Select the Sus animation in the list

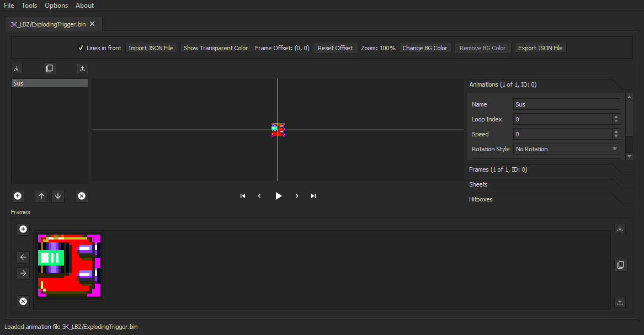click(x=49, y=83)
